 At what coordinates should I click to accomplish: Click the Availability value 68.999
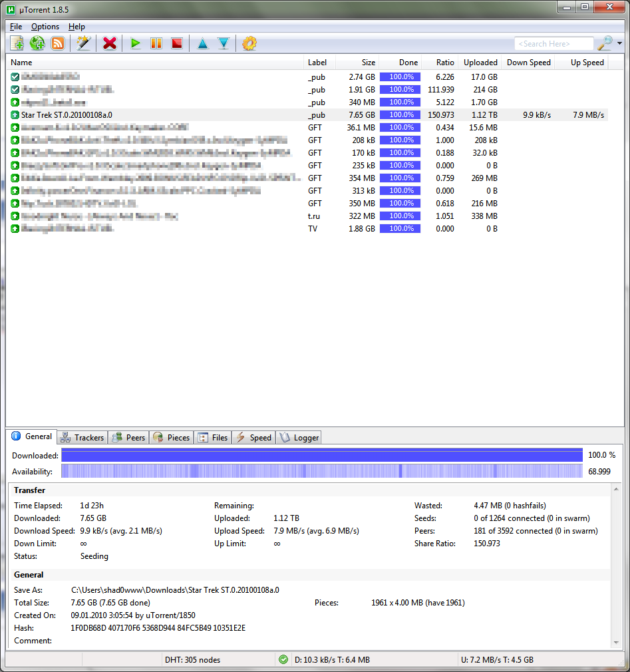[599, 472]
